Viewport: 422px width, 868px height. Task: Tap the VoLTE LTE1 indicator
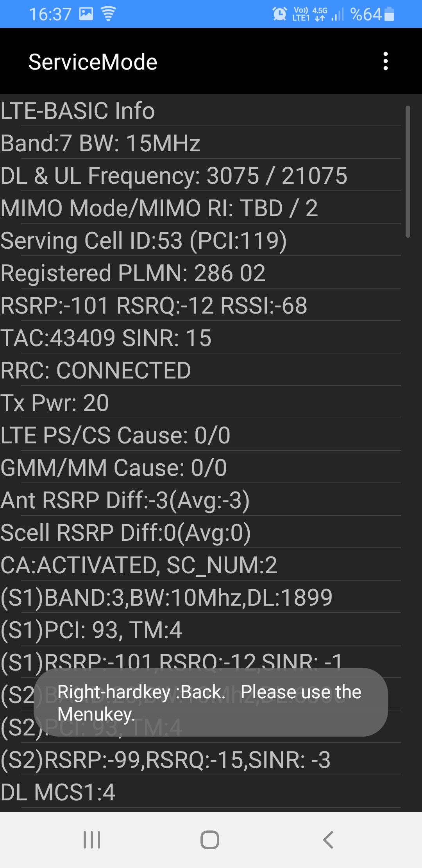point(301,14)
